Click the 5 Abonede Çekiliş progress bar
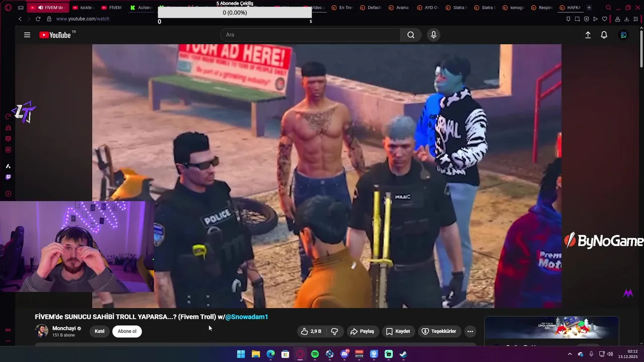Image resolution: width=644 pixels, height=362 pixels. pyautogui.click(x=235, y=13)
